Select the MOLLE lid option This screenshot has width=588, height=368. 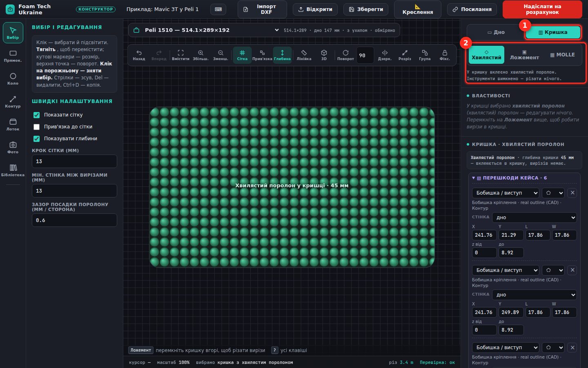click(562, 55)
